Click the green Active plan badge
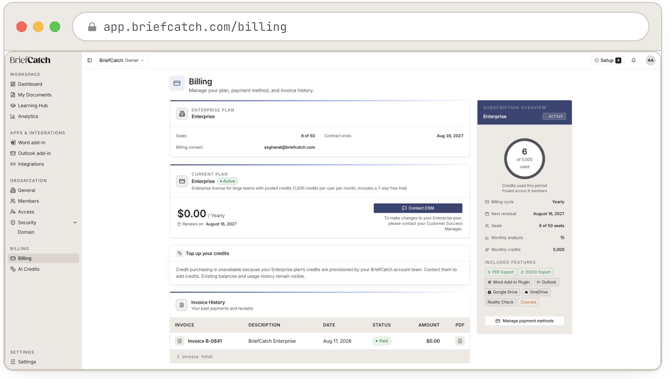The height and width of the screenshot is (379, 670). click(x=227, y=181)
